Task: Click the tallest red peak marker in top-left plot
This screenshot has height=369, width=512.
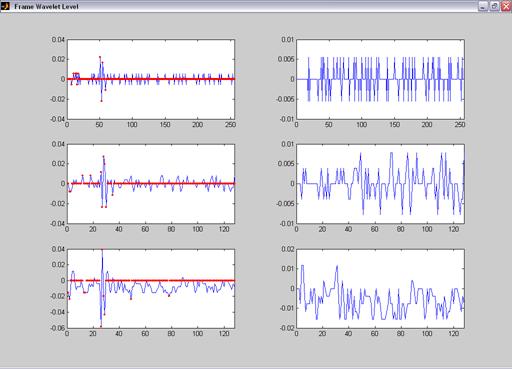Action: [100, 57]
